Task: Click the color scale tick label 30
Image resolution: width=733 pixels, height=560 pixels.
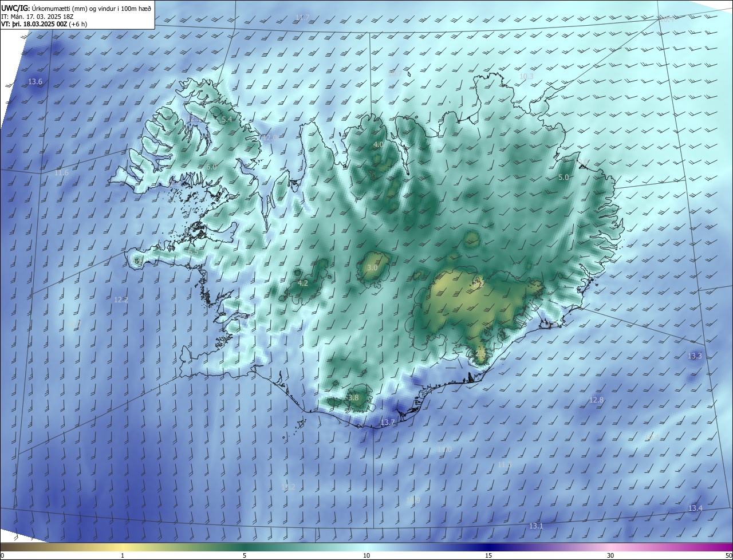Action: point(610,555)
